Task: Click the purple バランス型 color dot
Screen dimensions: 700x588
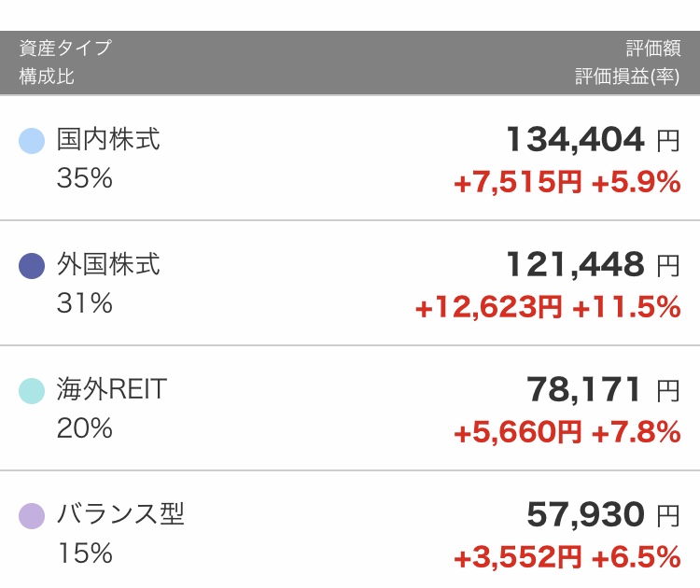Action: tap(32, 516)
